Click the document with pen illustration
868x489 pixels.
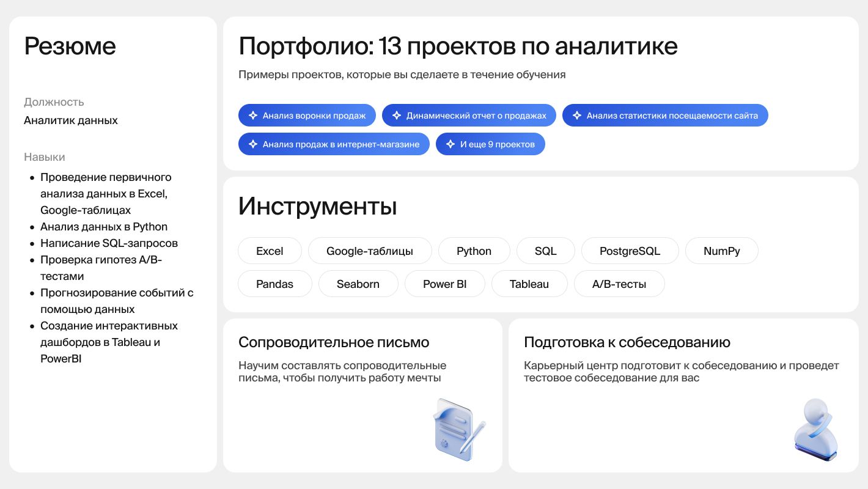click(459, 429)
